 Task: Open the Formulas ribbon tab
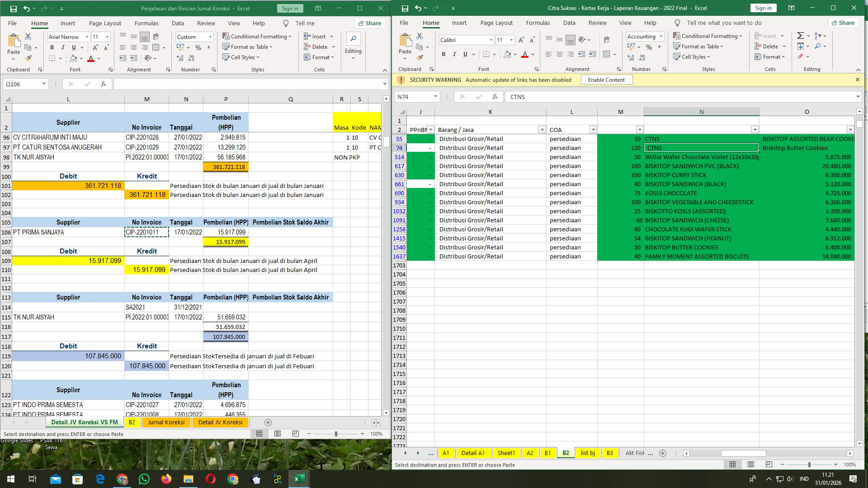click(x=146, y=23)
